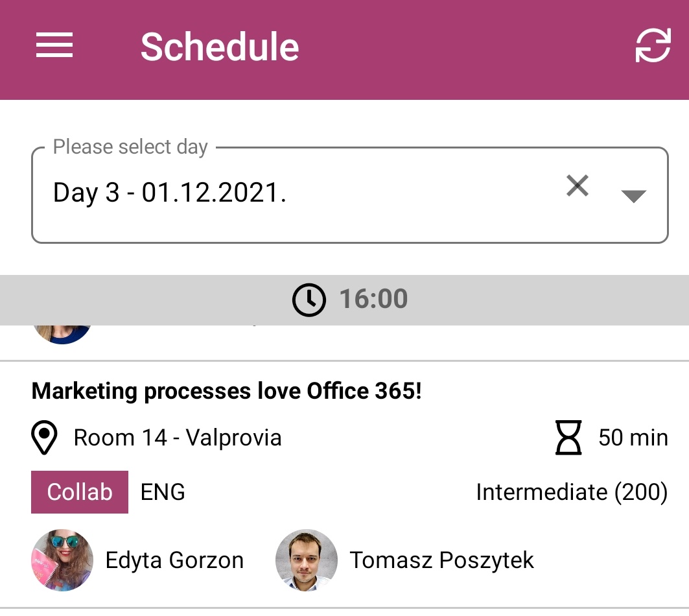This screenshot has width=689, height=616.
Task: Select the 16:00 time header
Action: (x=373, y=300)
